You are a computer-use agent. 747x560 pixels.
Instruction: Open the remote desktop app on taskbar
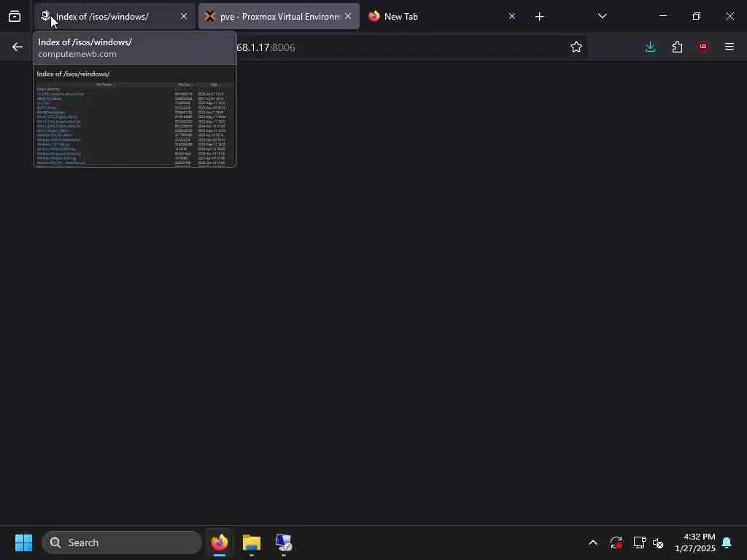coord(284,542)
